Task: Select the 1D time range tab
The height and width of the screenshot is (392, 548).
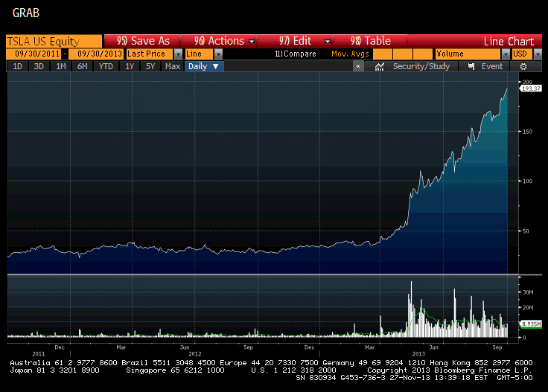Action: pos(17,66)
